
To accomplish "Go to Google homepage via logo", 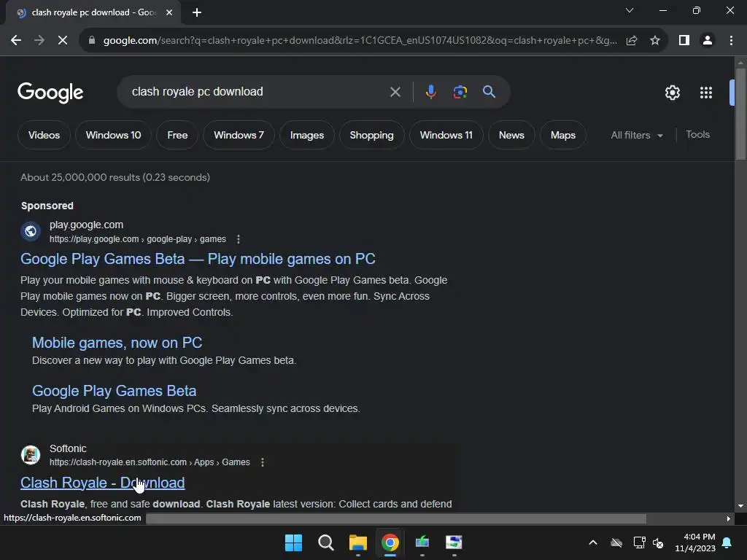I will click(50, 93).
